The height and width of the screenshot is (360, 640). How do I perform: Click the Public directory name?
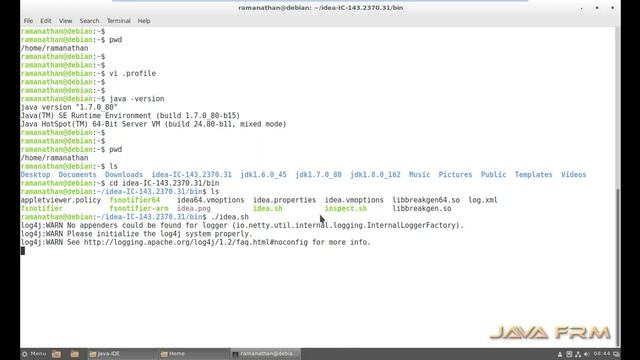tap(493, 175)
